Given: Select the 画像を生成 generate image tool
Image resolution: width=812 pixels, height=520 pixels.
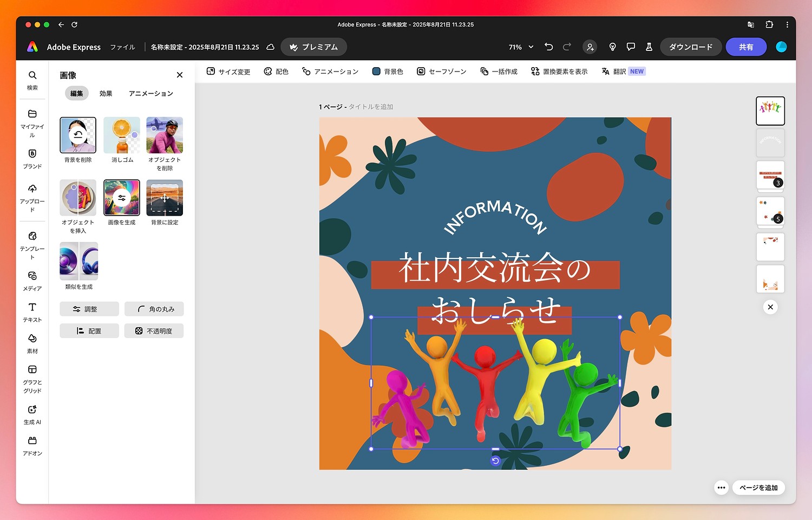Looking at the screenshot, I should pyautogui.click(x=121, y=197).
